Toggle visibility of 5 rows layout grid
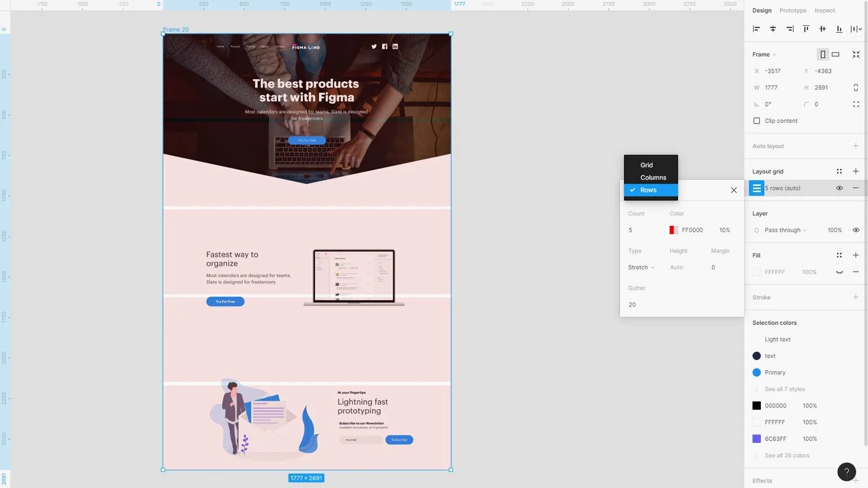The width and height of the screenshot is (868, 488). [839, 188]
